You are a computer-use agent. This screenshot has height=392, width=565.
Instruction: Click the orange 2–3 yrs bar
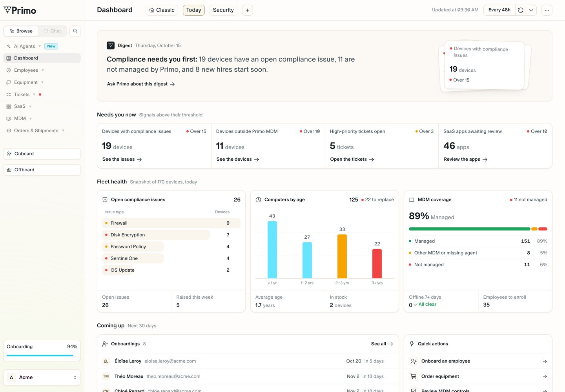pos(342,256)
